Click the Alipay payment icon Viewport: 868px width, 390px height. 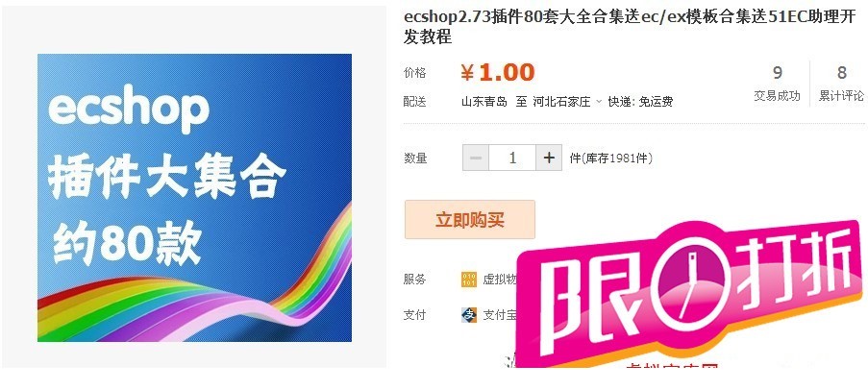tap(468, 315)
